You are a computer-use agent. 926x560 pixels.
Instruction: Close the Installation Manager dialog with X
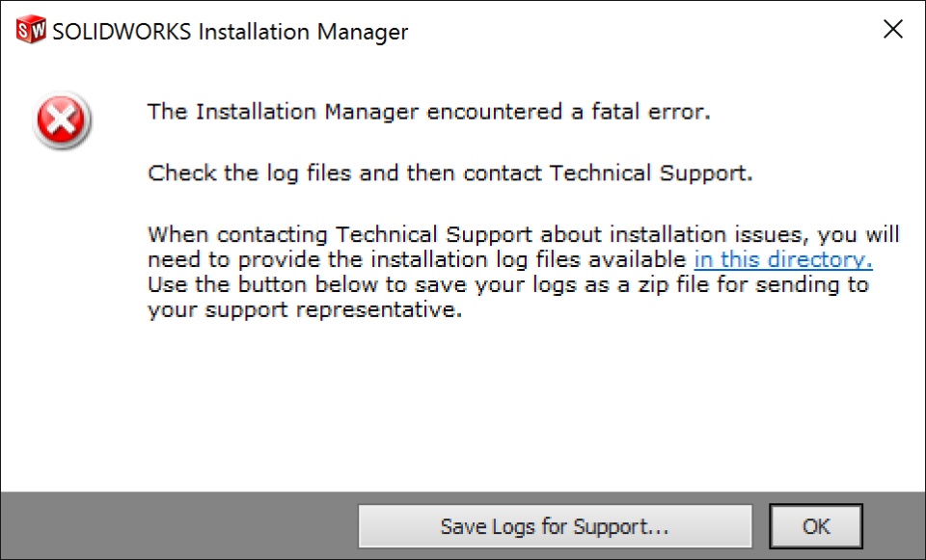[893, 29]
